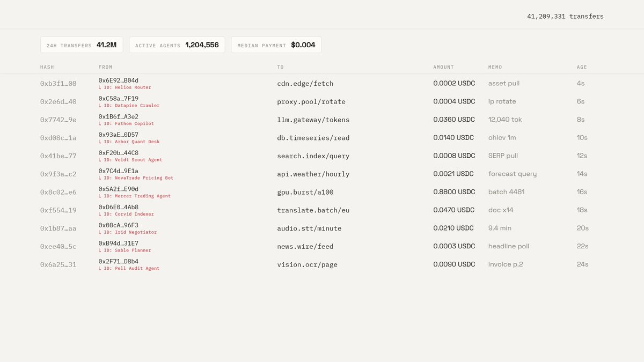Image resolution: width=644 pixels, height=362 pixels.
Task: Select sender address 0xD6E0…4Ab8
Action: tap(118, 207)
